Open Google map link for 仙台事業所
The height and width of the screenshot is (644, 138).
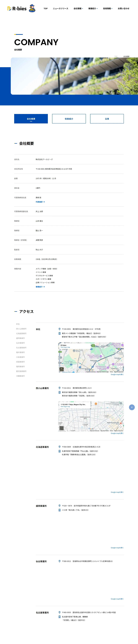tap(117, 599)
